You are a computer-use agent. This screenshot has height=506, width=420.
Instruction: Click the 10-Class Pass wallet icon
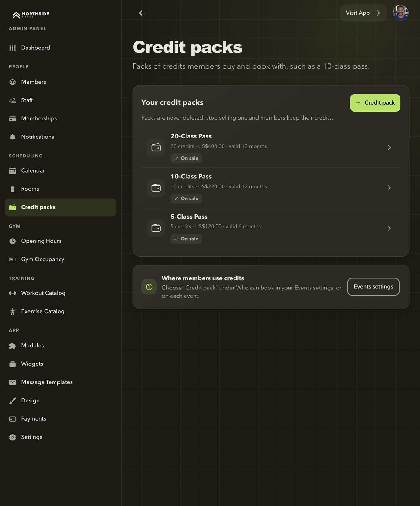[x=156, y=188]
